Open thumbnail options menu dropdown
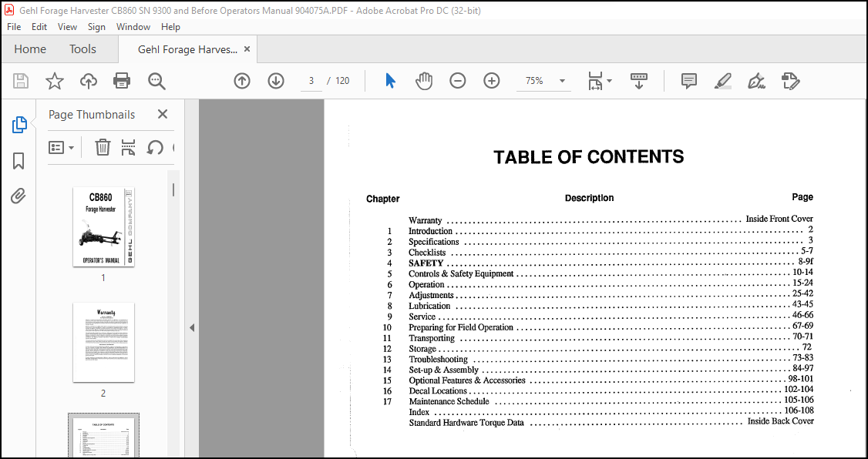868x459 pixels. pyautogui.click(x=62, y=148)
